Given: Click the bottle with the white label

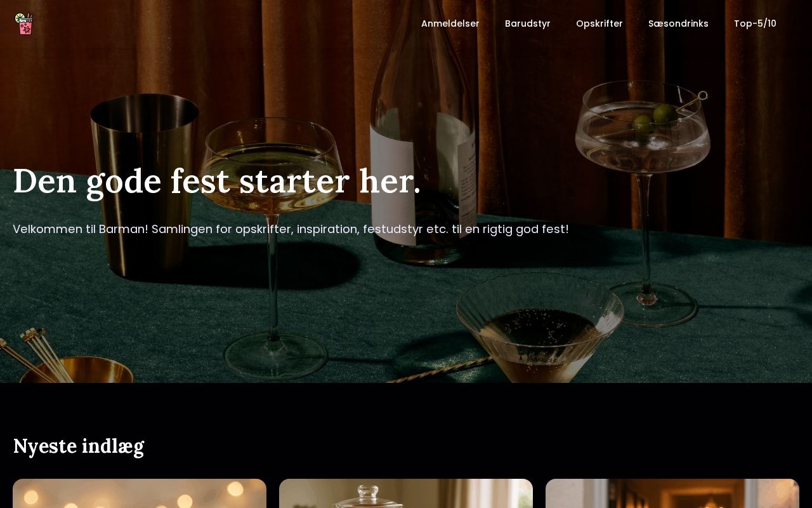Looking at the screenshot, I should coord(426,127).
